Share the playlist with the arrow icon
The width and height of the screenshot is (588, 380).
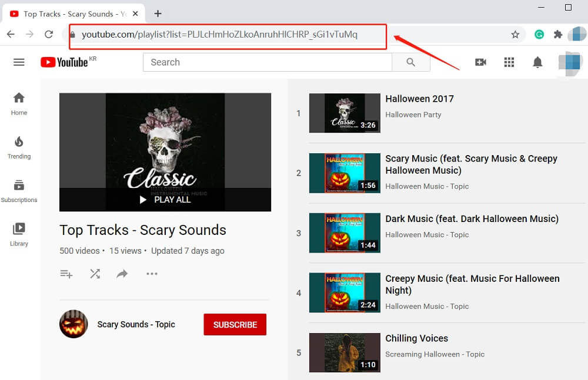click(122, 274)
